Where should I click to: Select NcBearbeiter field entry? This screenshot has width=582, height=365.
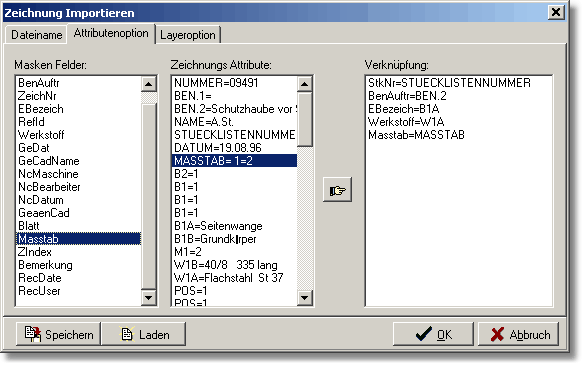(x=79, y=187)
